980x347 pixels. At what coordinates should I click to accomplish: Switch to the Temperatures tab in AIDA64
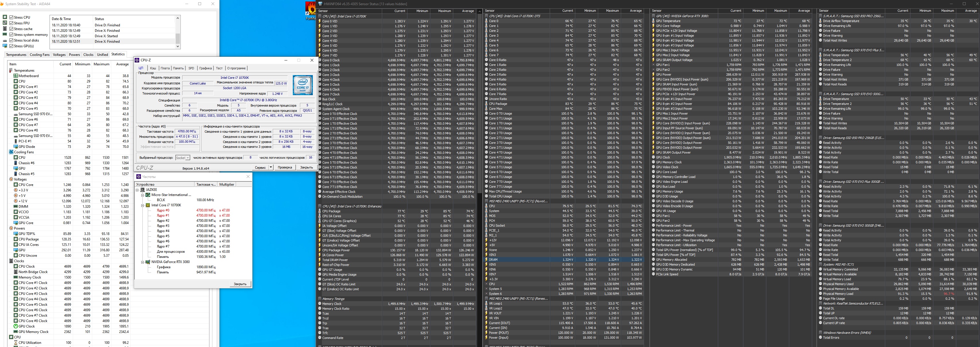pos(16,55)
